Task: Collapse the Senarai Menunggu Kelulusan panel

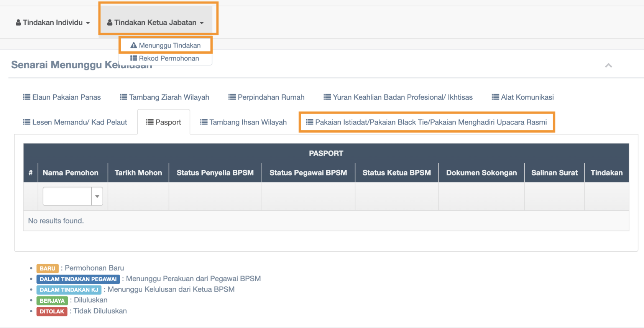Action: tap(608, 66)
